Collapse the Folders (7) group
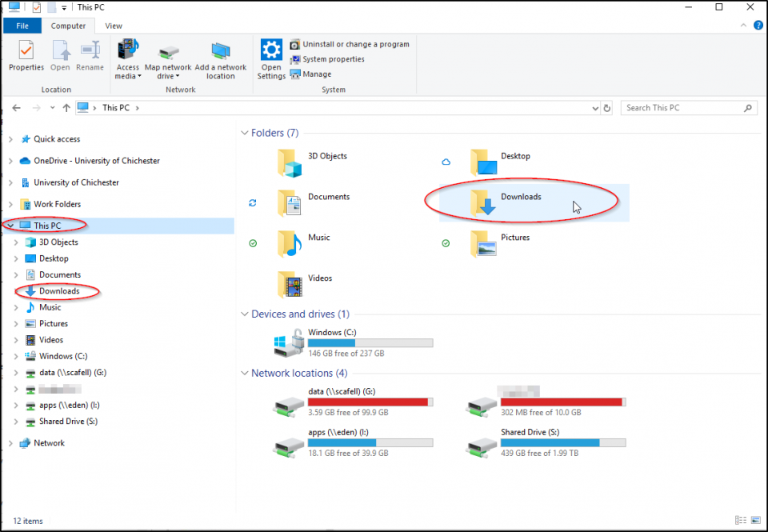The image size is (768, 532). pos(245,133)
